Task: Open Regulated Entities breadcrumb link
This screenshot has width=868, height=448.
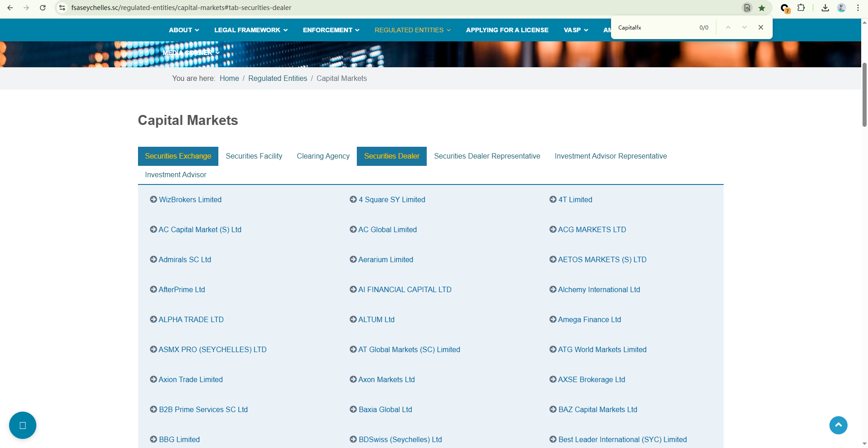Action: pyautogui.click(x=278, y=78)
